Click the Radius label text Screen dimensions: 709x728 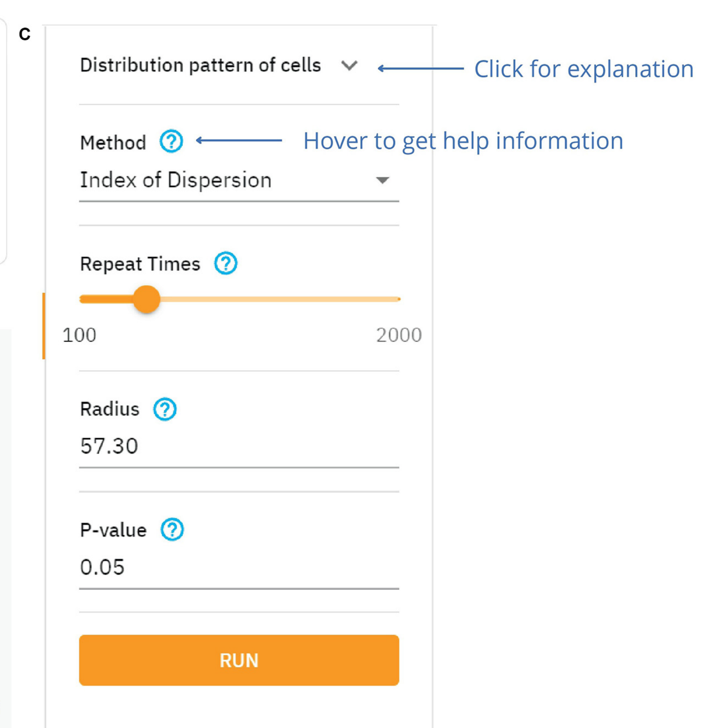tap(110, 409)
